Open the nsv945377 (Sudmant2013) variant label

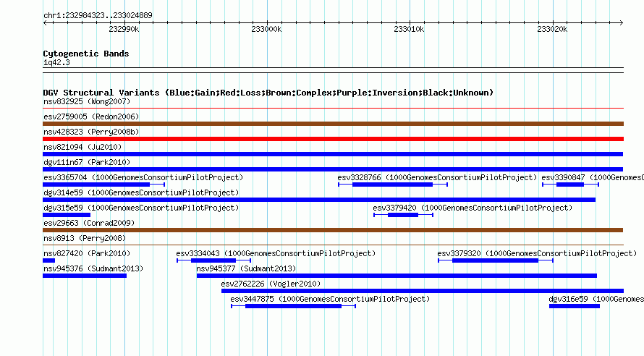tap(246, 268)
